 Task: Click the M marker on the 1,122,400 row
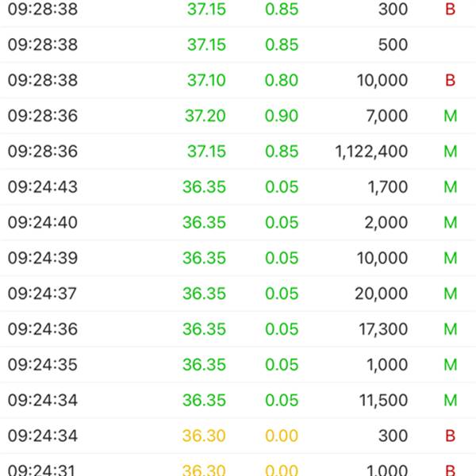point(451,152)
